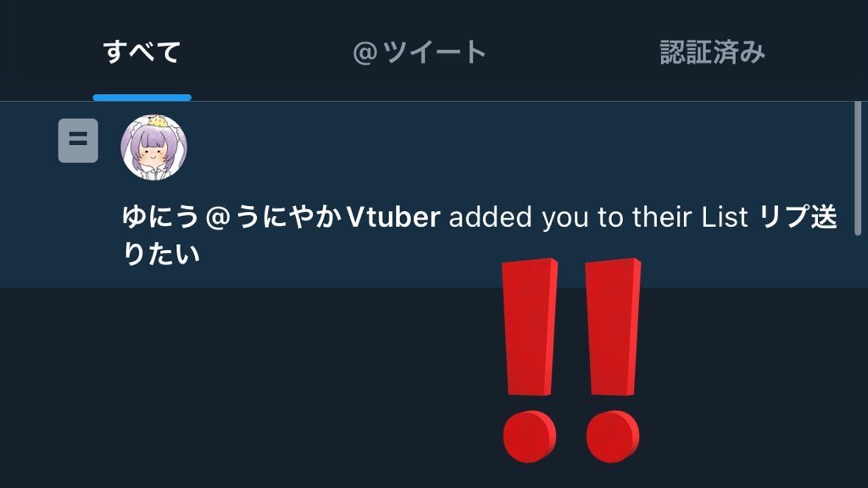
Task: Click the gray List notification icon
Action: pyautogui.click(x=78, y=141)
